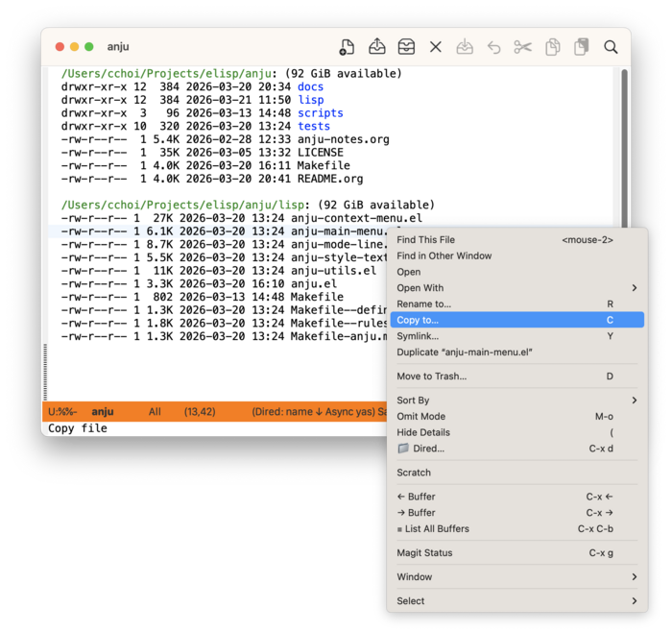Click the X kill-buffer toolbar icon

tap(436, 47)
